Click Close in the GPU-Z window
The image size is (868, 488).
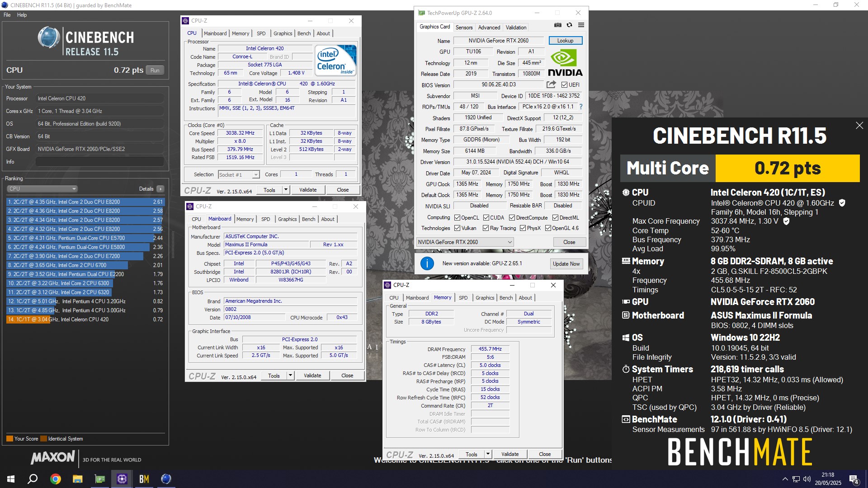click(569, 242)
